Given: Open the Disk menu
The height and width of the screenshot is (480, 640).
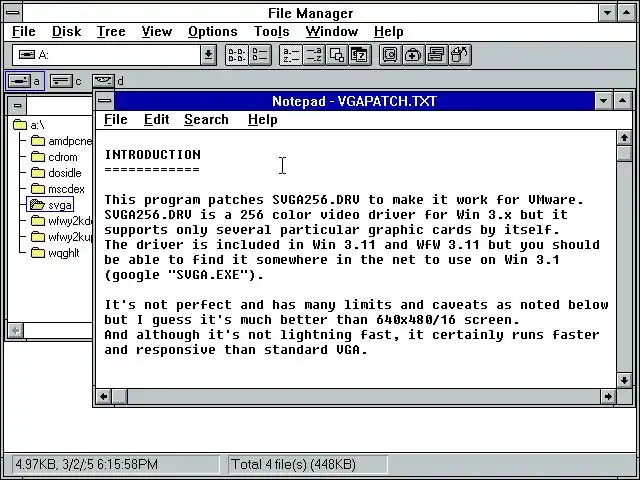Looking at the screenshot, I should (67, 31).
